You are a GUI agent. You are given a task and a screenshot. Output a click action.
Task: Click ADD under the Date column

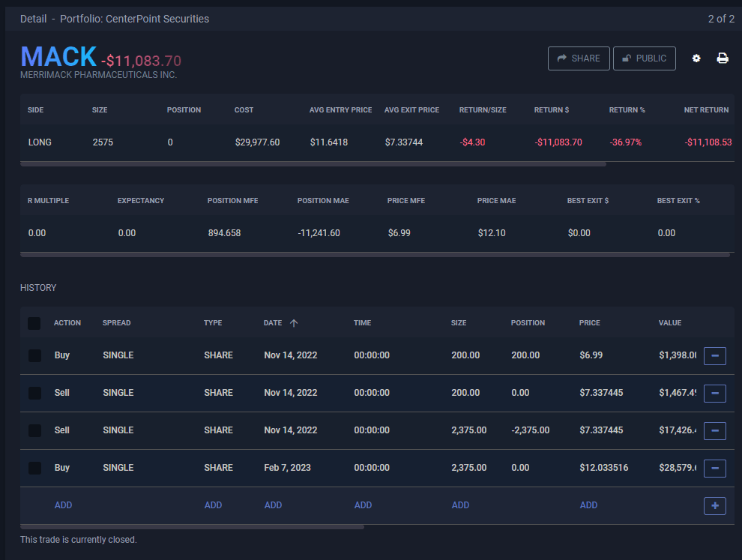pos(274,505)
